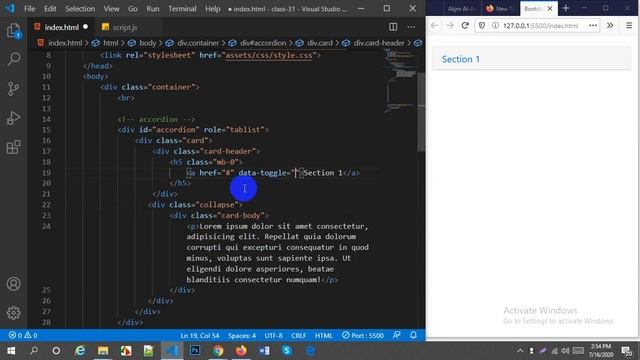
Task: Open the Run menu
Action: coord(153,9)
